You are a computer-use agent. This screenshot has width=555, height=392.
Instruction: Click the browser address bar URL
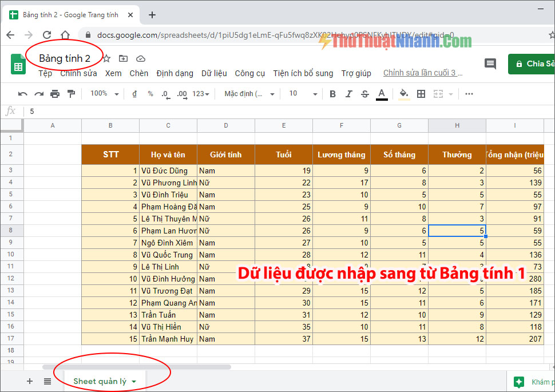(275, 35)
